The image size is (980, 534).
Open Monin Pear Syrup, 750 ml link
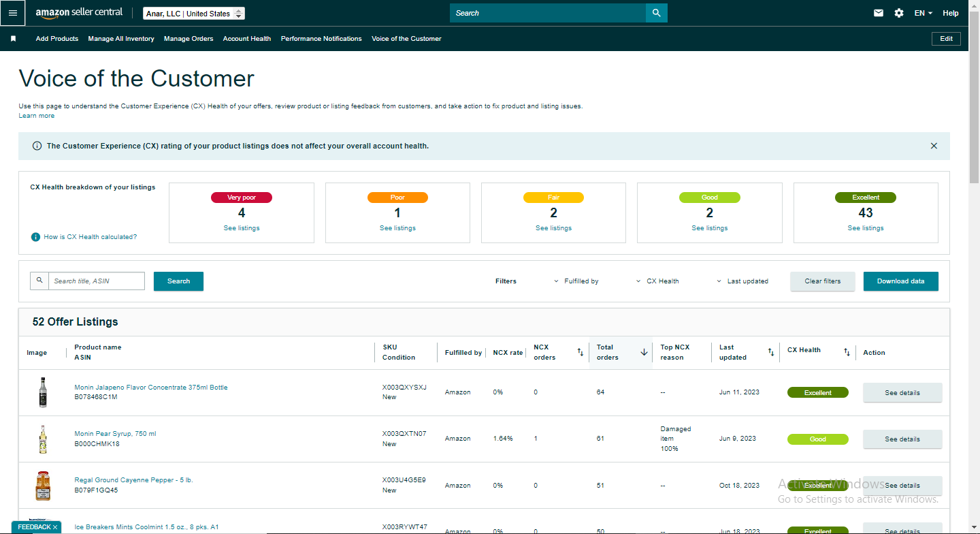click(115, 434)
